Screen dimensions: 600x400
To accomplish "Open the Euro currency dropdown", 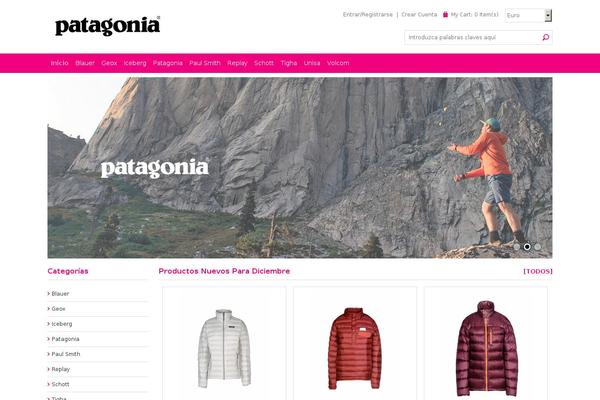I will [528, 15].
